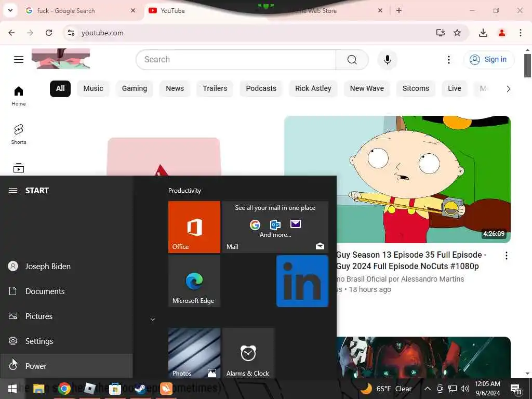Open the LinkedIn tile
This screenshot has height=399, width=532.
(302, 281)
